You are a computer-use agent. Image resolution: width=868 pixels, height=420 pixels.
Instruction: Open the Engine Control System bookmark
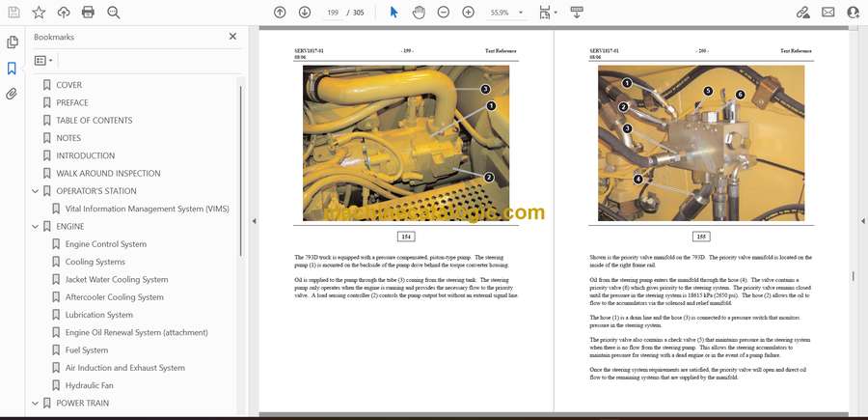pyautogui.click(x=106, y=244)
